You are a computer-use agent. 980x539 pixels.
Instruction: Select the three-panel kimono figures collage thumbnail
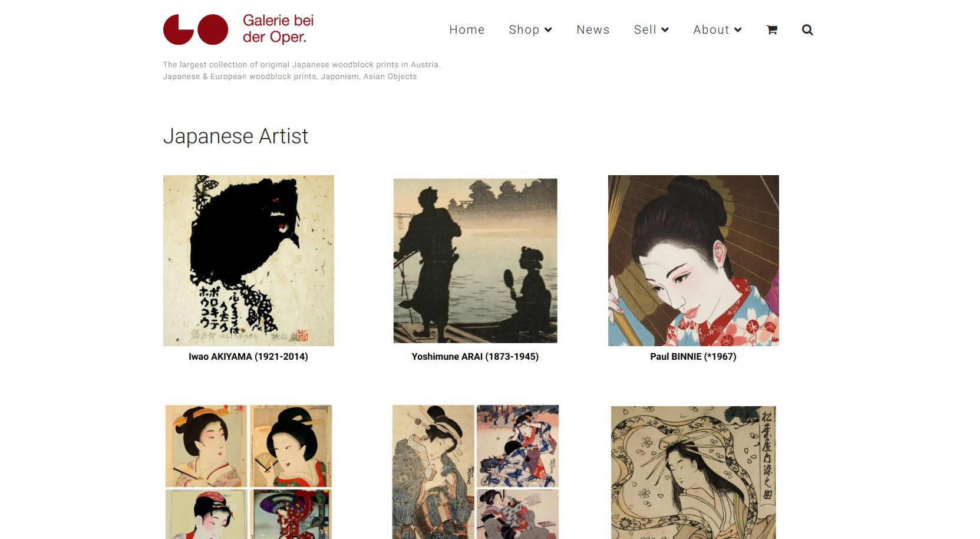pyautogui.click(x=475, y=471)
